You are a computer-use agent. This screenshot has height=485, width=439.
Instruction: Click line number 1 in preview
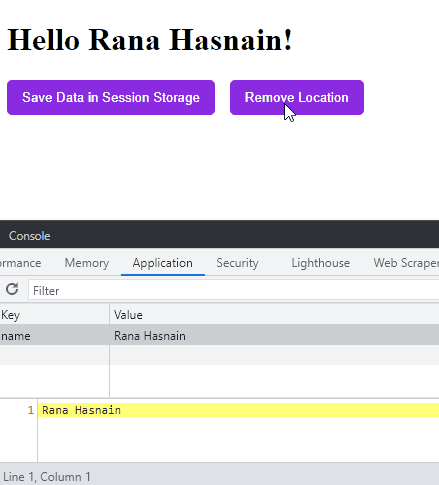pos(31,410)
